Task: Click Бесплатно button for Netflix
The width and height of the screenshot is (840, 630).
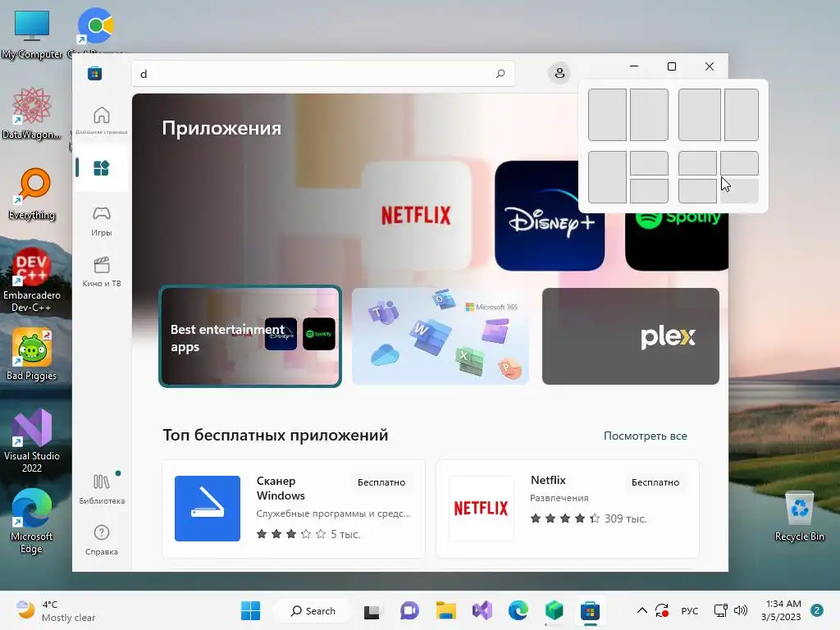Action: coord(655,482)
